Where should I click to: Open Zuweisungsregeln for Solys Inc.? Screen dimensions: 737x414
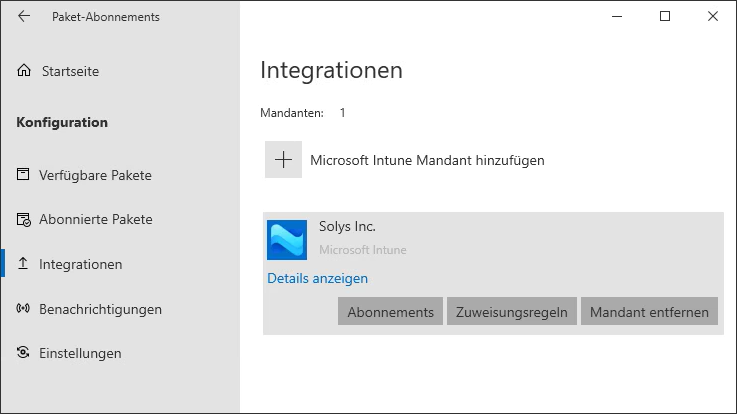click(x=511, y=312)
